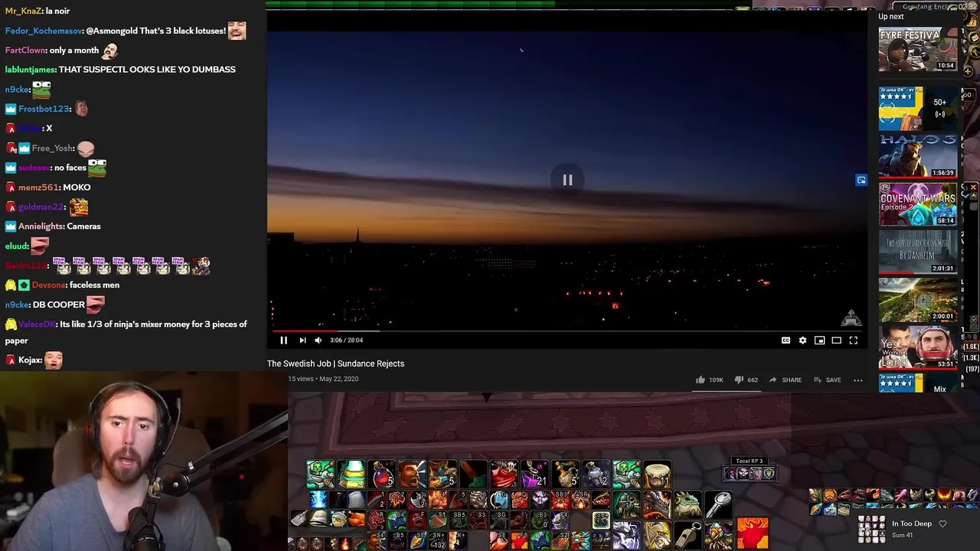Pause the video with the player pause button
This screenshot has width=980, height=551.
point(283,341)
